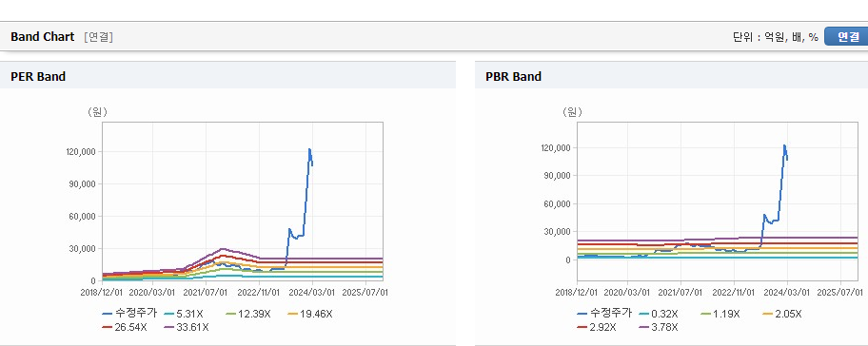Toggle the 12.39X legend series
Viewport: 868px width, 346px height.
[248, 314]
